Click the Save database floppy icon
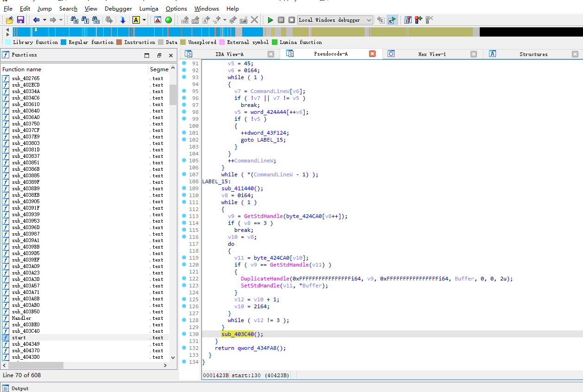583x392 pixels. pyautogui.click(x=20, y=20)
